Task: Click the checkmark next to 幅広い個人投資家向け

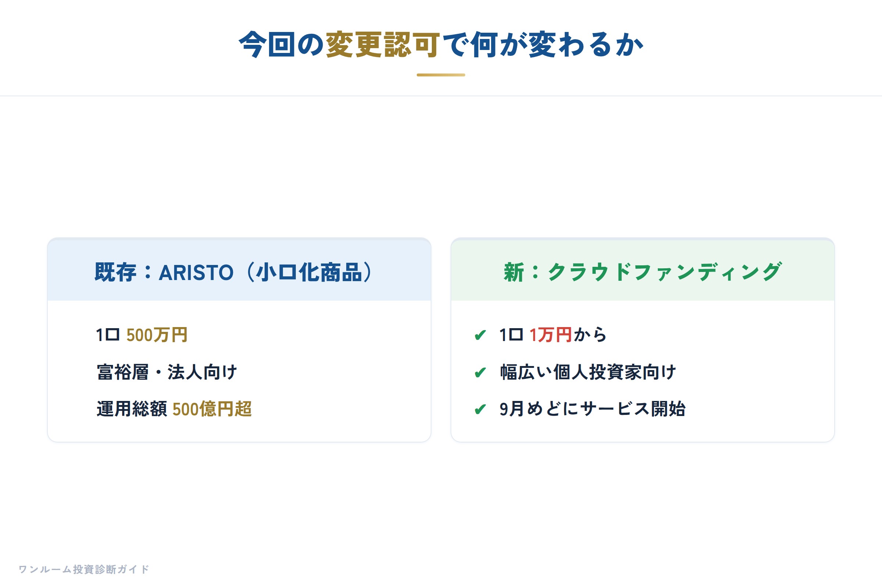Action: 480,372
